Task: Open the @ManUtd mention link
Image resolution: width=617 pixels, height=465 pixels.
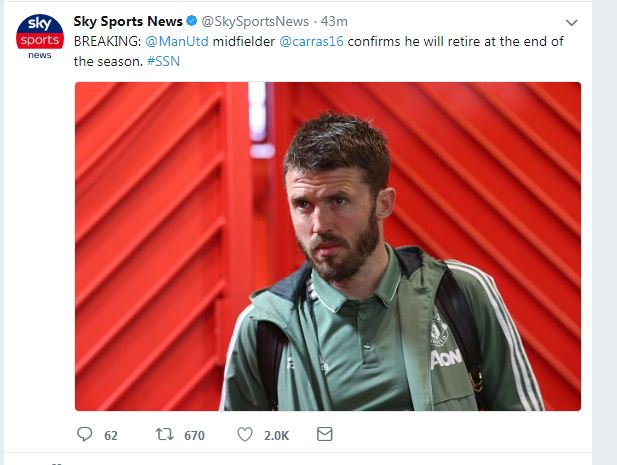Action: pos(177,41)
